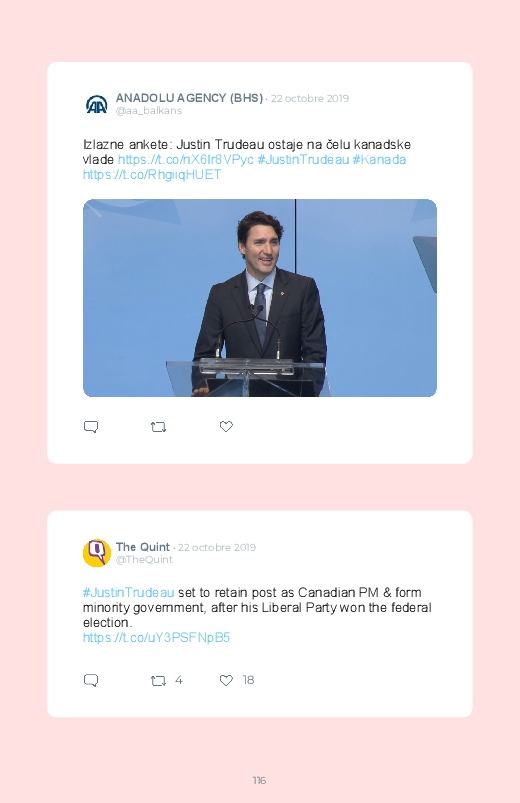Retweet The Quint tweet

click(158, 680)
